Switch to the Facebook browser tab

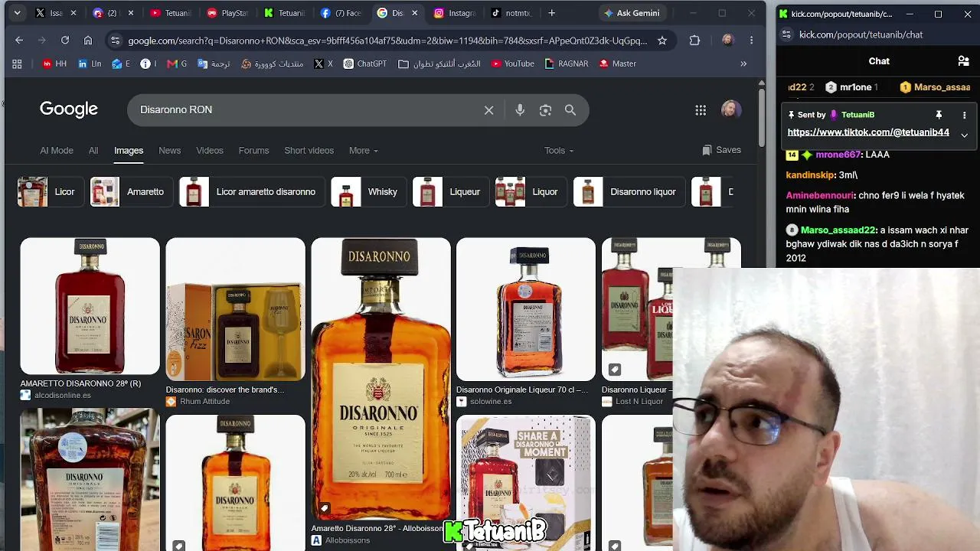pos(341,13)
